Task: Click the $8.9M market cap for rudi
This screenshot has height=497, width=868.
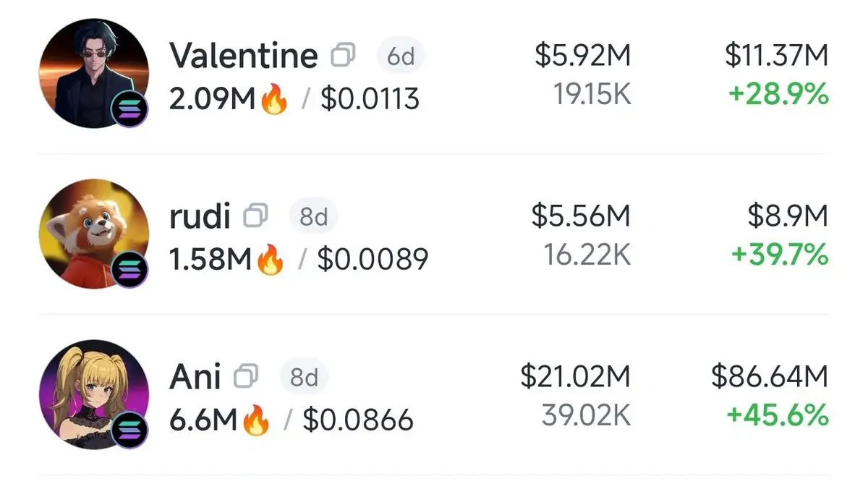Action: 788,216
